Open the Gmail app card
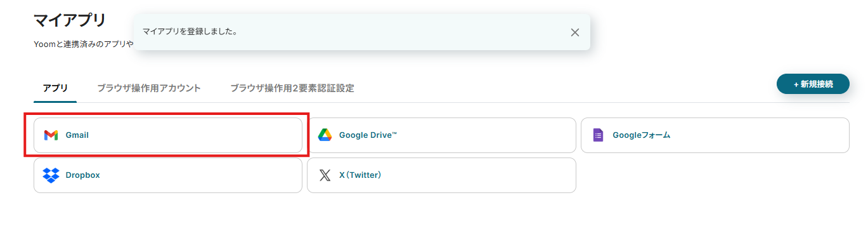The image size is (868, 235). 168,135
